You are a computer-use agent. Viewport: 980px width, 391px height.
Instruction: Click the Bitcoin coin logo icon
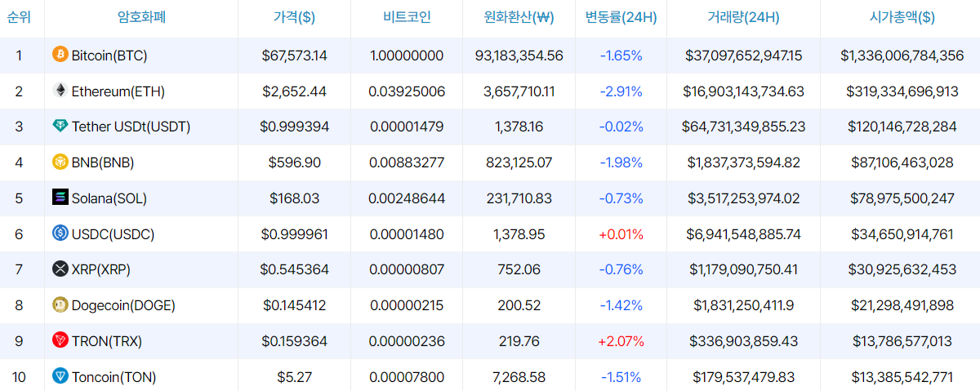click(60, 56)
